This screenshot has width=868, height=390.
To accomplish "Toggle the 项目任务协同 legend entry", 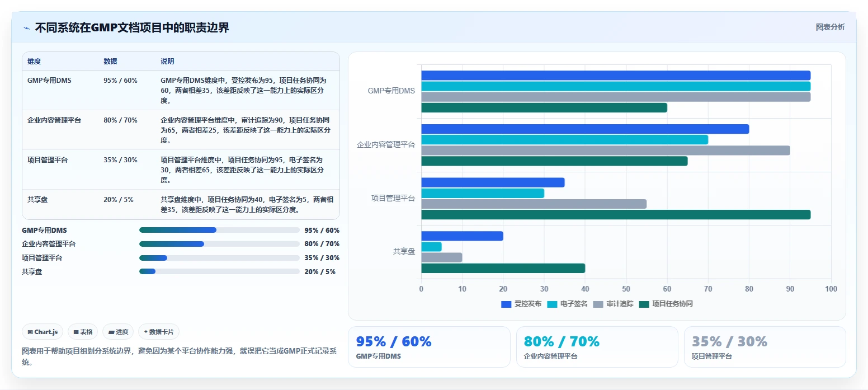I will coord(666,304).
